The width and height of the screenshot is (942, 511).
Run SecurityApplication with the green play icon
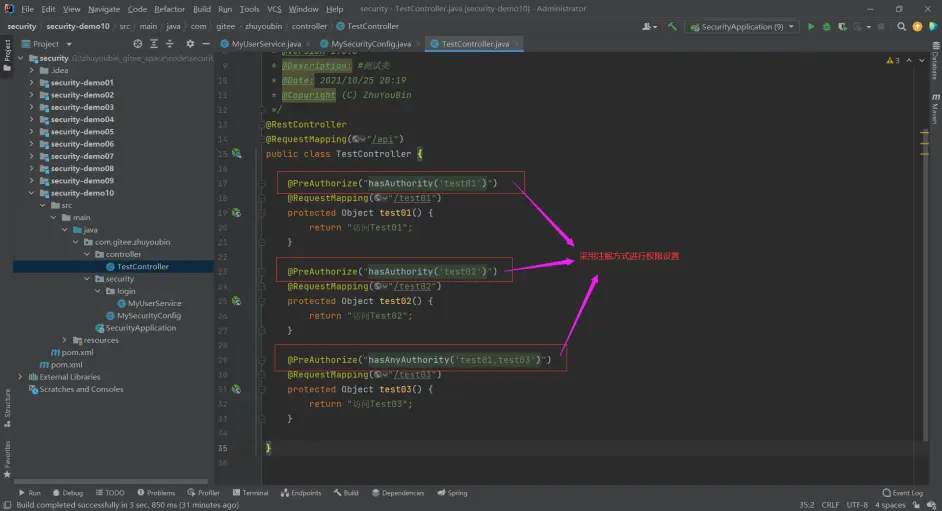tap(810, 27)
